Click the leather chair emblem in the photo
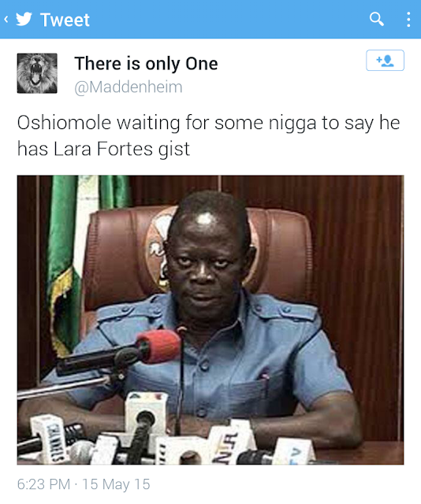Screen dimensions: 421x504 pyautogui.click(x=160, y=246)
